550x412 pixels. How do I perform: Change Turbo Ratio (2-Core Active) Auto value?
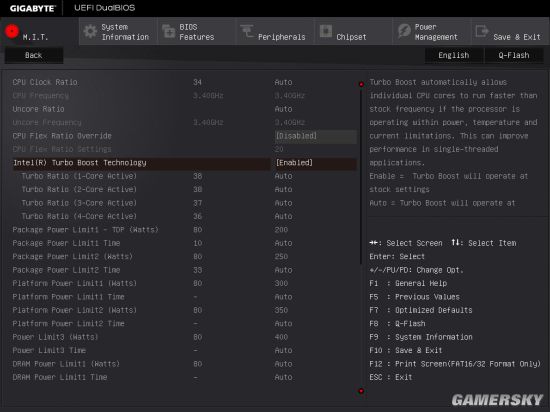[283, 189]
